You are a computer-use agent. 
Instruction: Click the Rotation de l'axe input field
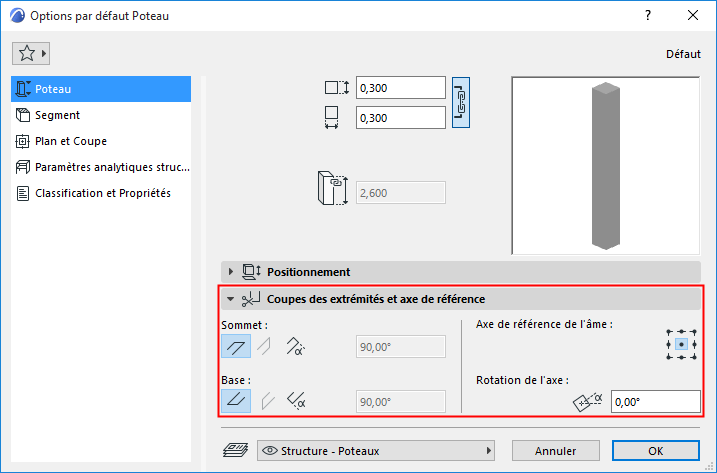[655, 401]
